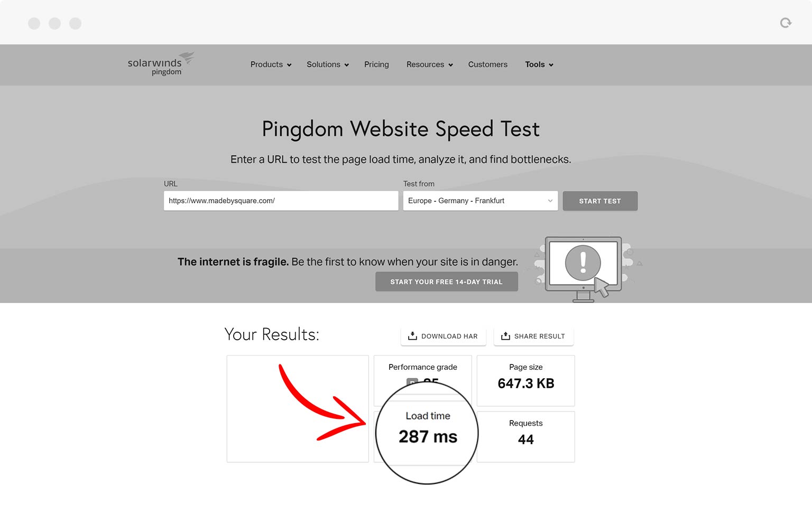Image resolution: width=812 pixels, height=505 pixels.
Task: Click the third gray window control dot
Action: [x=76, y=23]
